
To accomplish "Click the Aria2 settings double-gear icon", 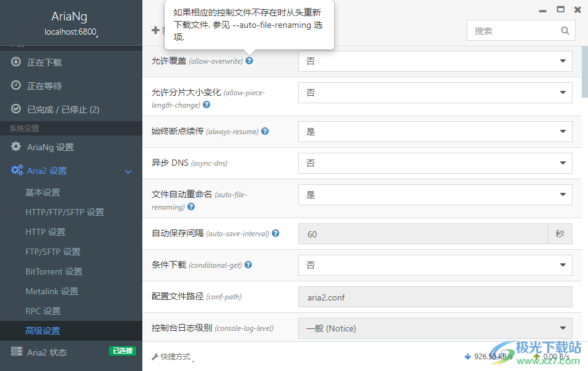I will [17, 170].
